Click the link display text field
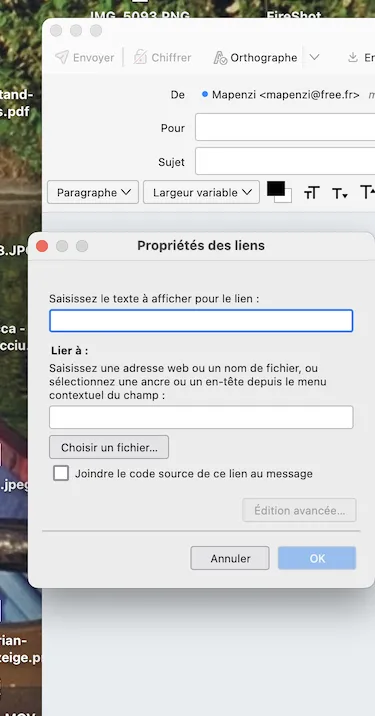The image size is (375, 716). [x=201, y=321]
